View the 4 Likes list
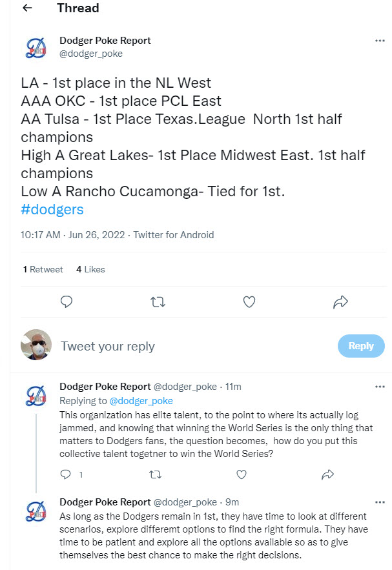 pyautogui.click(x=90, y=269)
